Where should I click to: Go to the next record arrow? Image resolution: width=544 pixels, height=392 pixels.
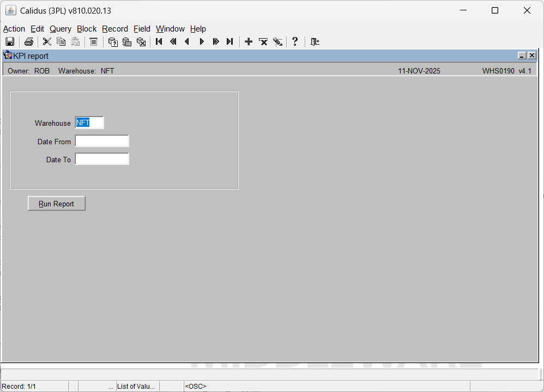[202, 42]
